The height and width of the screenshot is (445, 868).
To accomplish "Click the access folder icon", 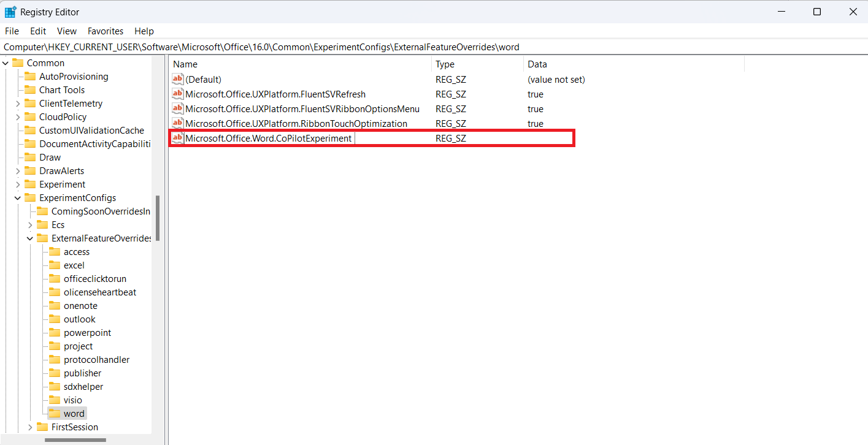I will [x=54, y=251].
